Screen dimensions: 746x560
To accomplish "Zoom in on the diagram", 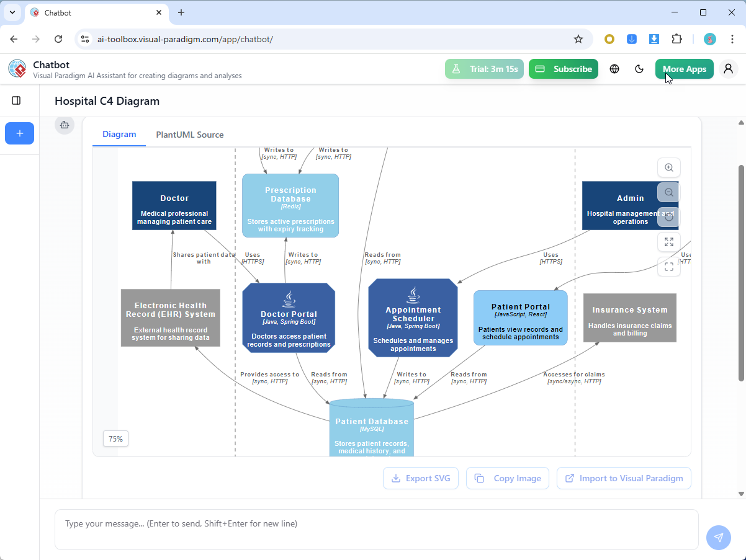I will pyautogui.click(x=669, y=167).
